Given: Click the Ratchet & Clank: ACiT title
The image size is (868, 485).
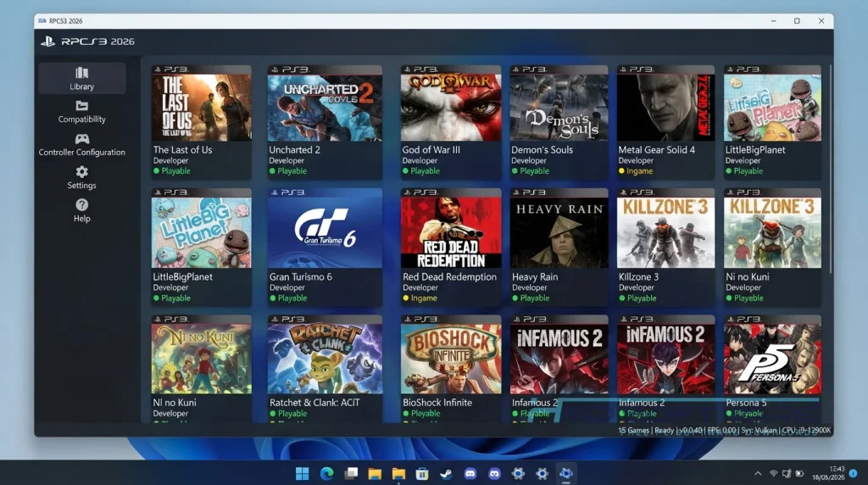Looking at the screenshot, I should coord(314,403).
